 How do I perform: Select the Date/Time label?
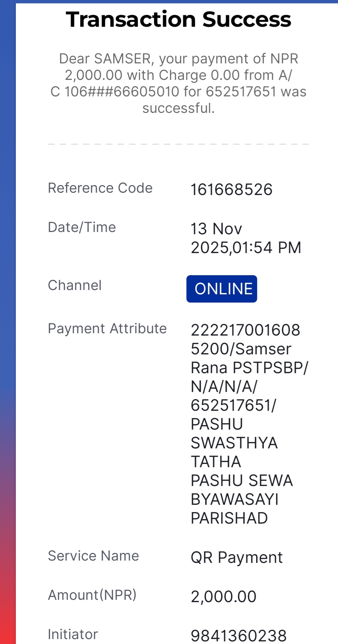(82, 227)
